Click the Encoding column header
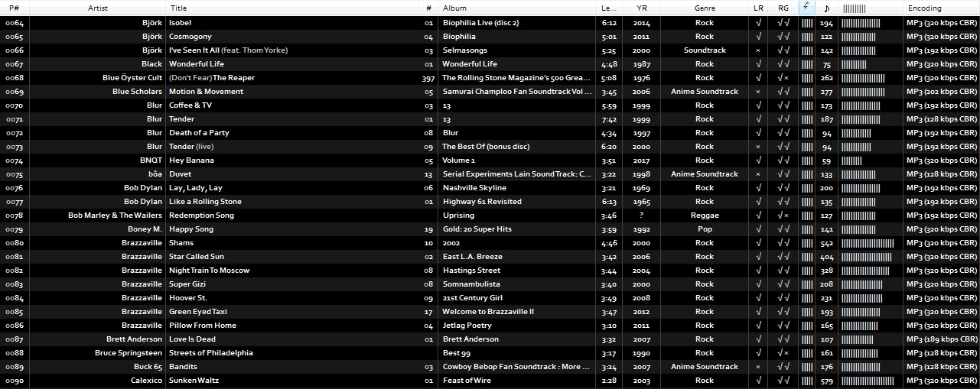980x389 pixels. point(941,8)
